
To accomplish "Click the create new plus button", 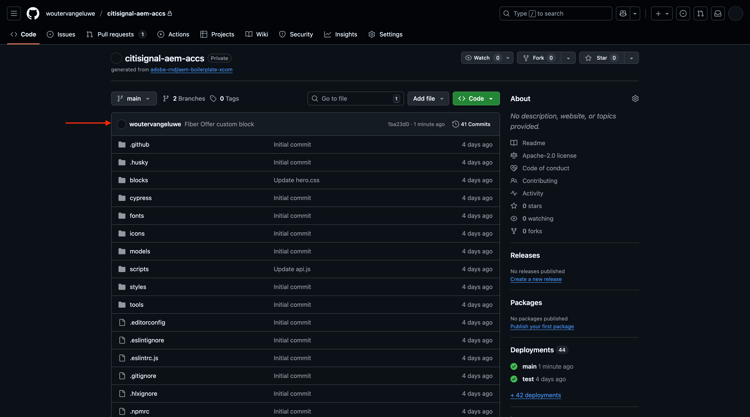I will (662, 13).
